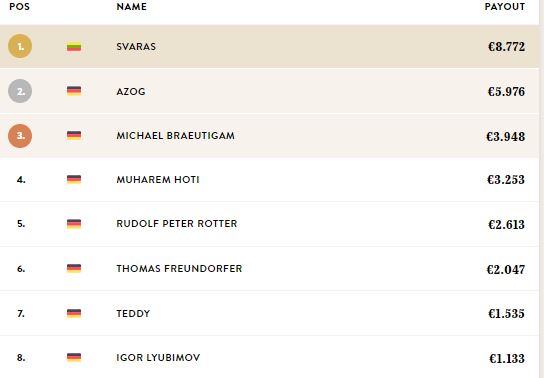This screenshot has height=378, width=544.
Task: Click the €8.772 payout amount
Action: pyautogui.click(x=506, y=46)
